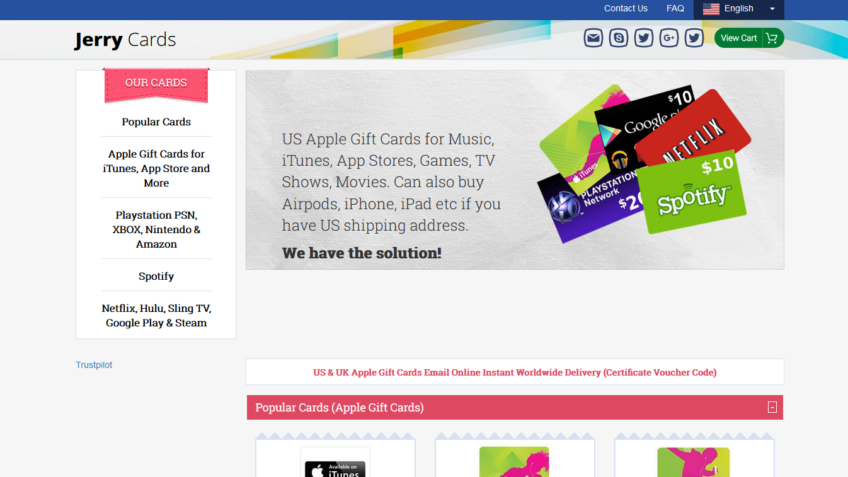Click the US flag icon
Screen dimensions: 848x477
pyautogui.click(x=711, y=9)
